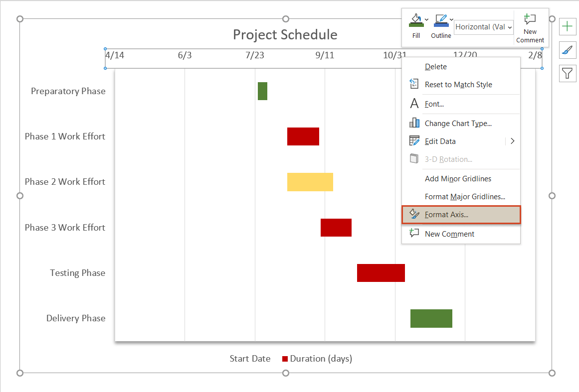Click the Change Chart Type icon
Screen dimensions: 579x392
pyautogui.click(x=414, y=123)
